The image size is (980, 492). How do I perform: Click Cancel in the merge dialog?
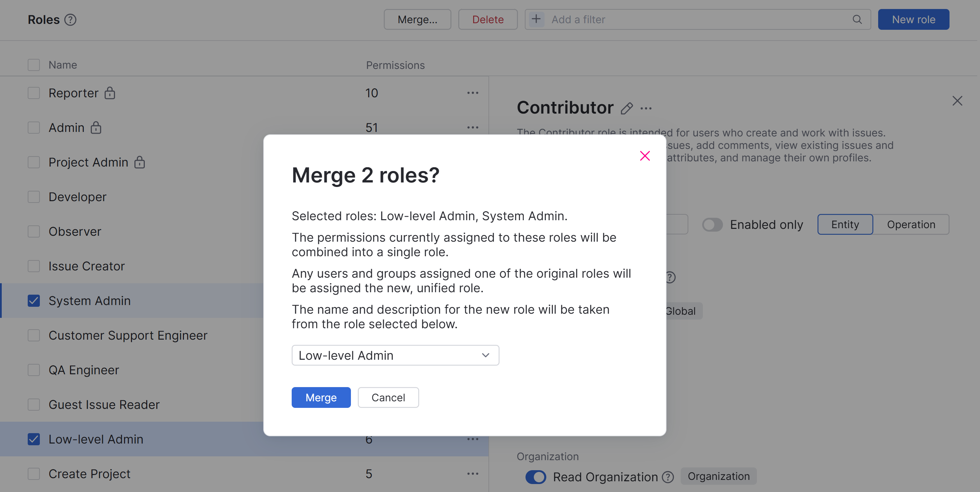pyautogui.click(x=388, y=397)
